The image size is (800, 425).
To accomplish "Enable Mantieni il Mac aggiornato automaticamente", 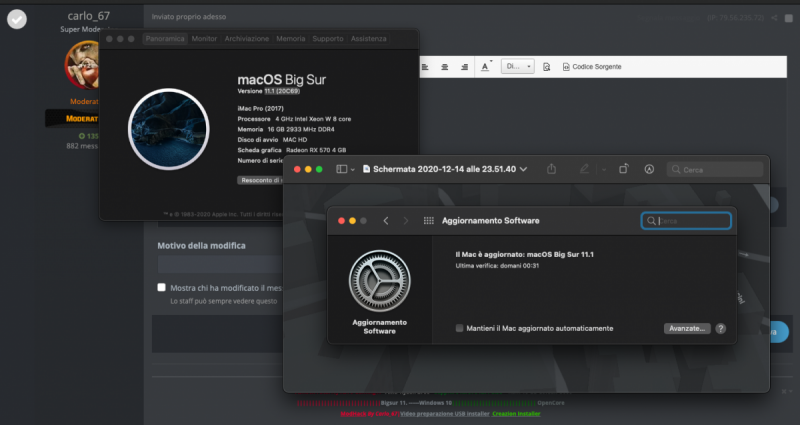I will [459, 328].
